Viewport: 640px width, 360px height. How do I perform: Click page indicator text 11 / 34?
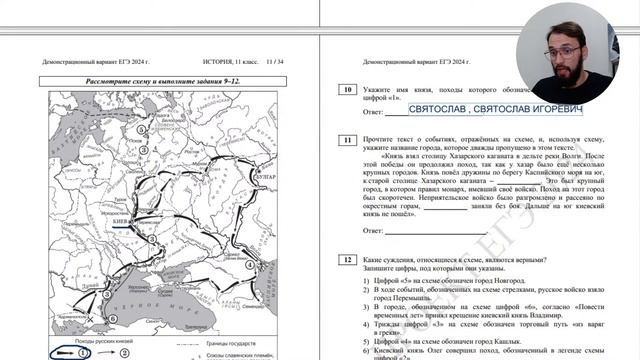coord(274,62)
